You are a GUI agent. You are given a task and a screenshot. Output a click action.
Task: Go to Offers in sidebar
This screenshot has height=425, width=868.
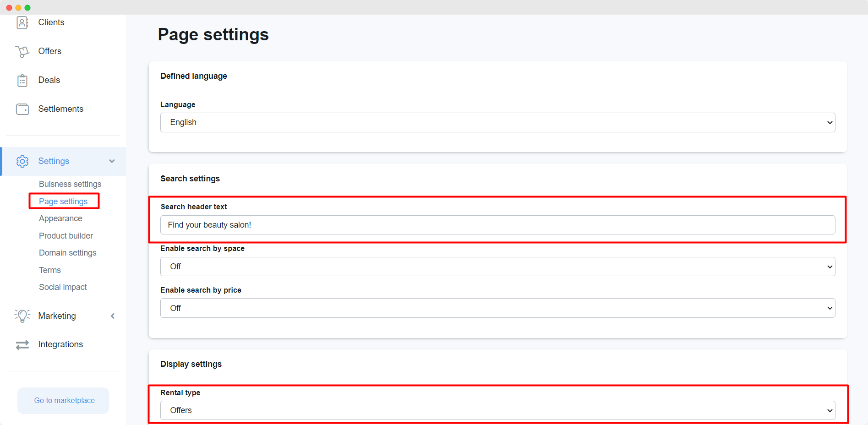[x=50, y=51]
